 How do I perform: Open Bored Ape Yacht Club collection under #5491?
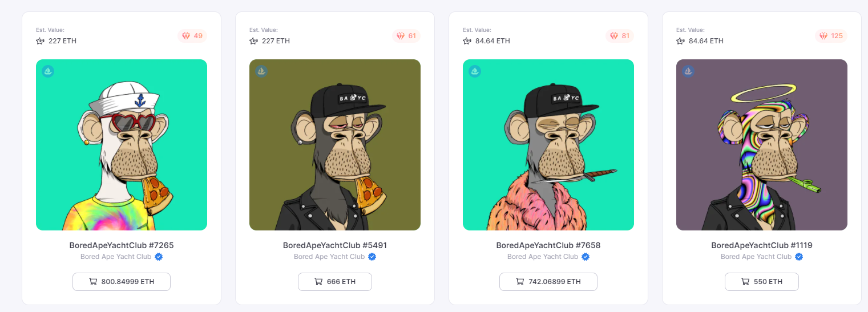coord(329,257)
